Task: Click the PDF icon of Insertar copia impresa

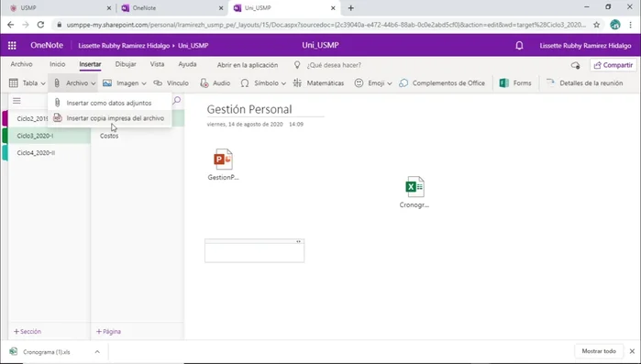Action: tap(58, 118)
